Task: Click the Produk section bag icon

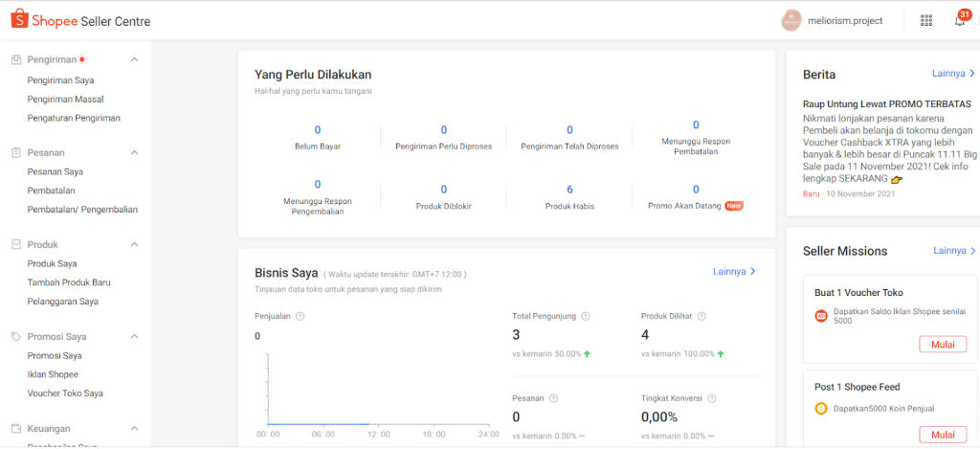Action: pos(16,244)
